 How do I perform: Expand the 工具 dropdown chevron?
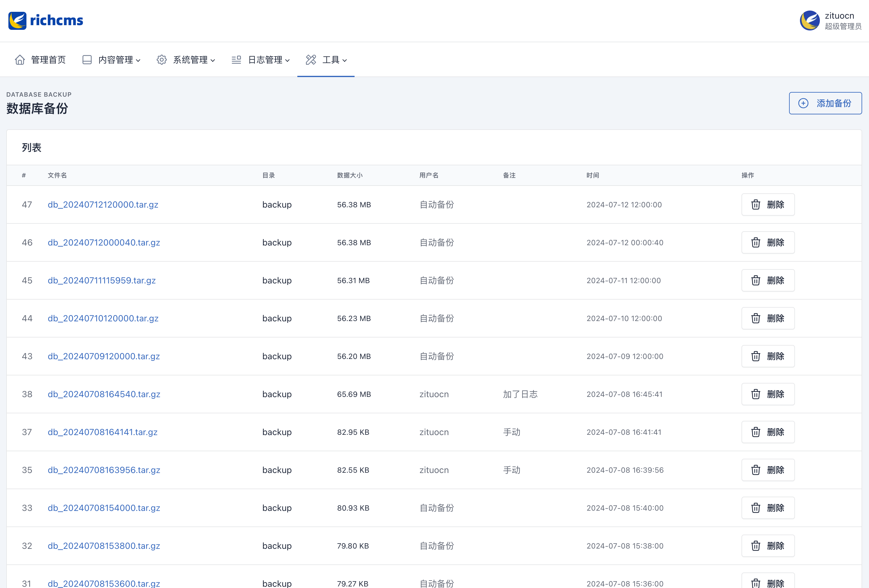coord(344,61)
